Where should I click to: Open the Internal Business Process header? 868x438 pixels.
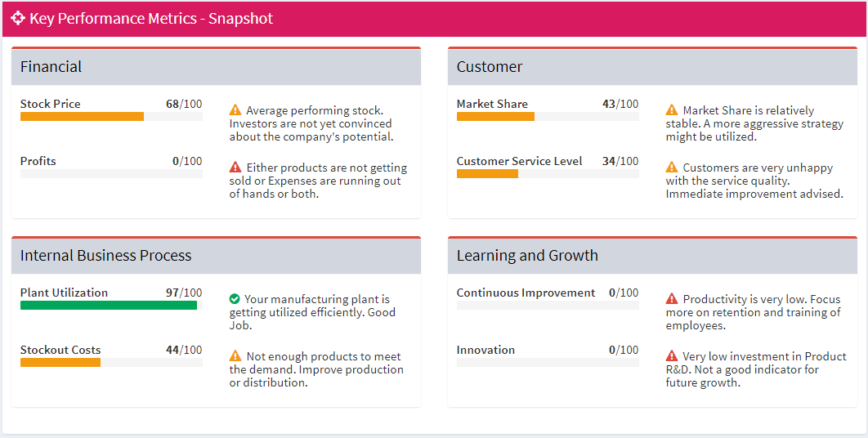pos(216,256)
